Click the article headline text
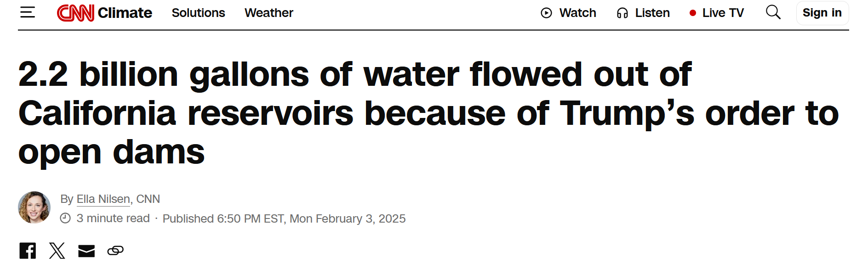868x263 pixels. (428, 113)
